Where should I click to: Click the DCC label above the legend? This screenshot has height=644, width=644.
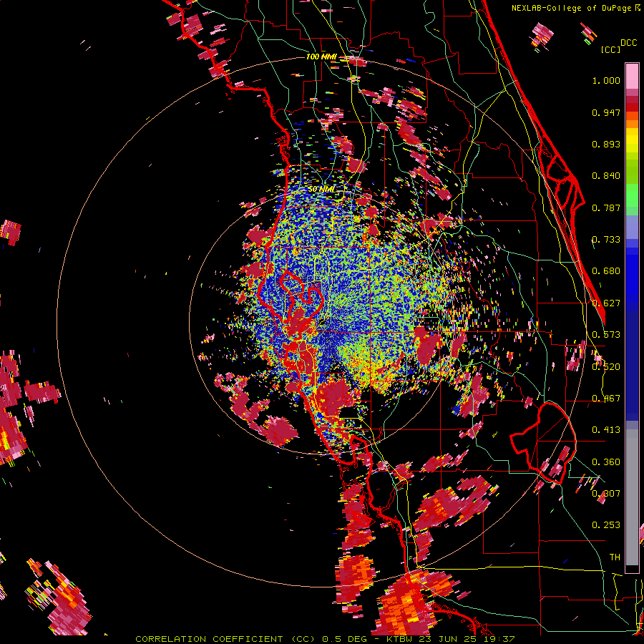coord(628,42)
